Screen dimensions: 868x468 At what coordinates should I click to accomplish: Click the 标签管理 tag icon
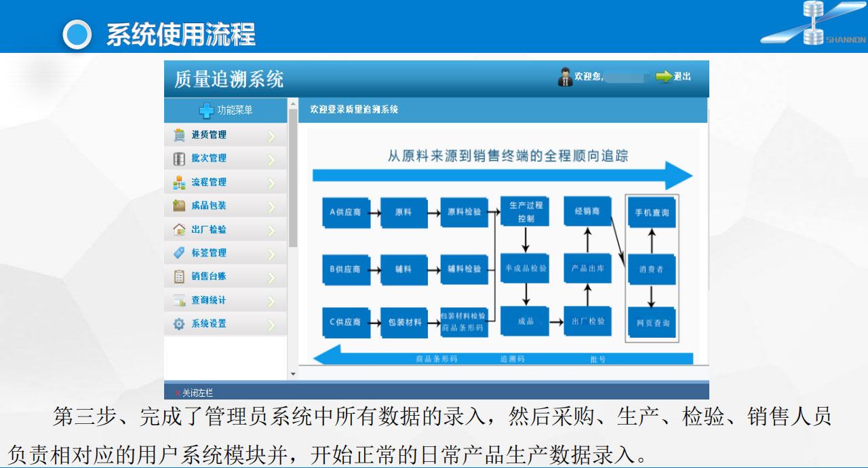pyautogui.click(x=179, y=253)
